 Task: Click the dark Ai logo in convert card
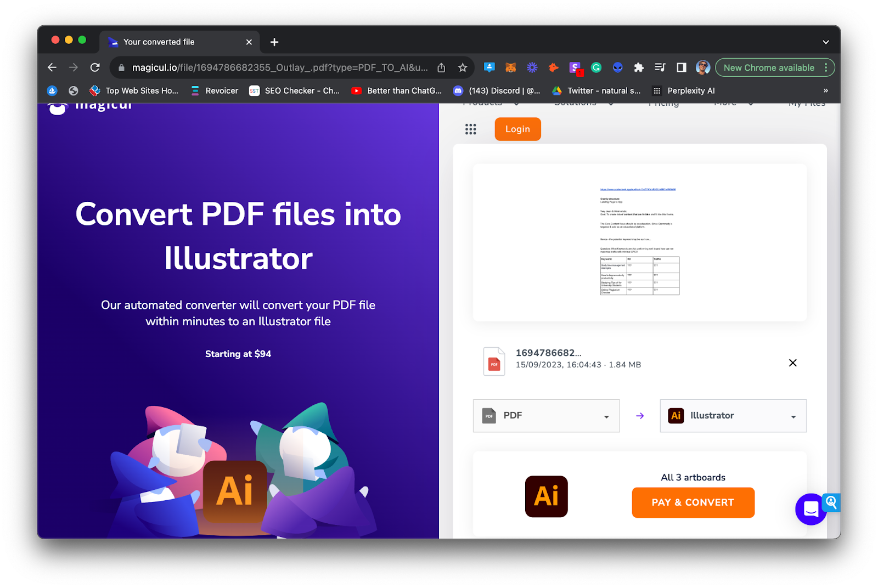[x=546, y=496]
